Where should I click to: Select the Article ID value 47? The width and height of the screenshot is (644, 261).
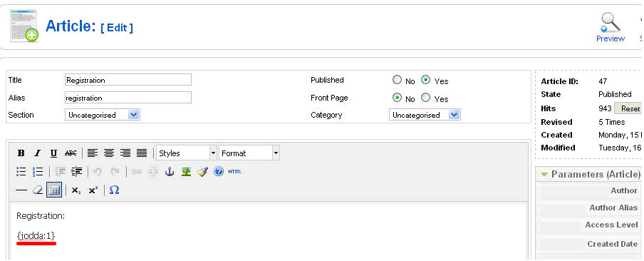point(603,81)
